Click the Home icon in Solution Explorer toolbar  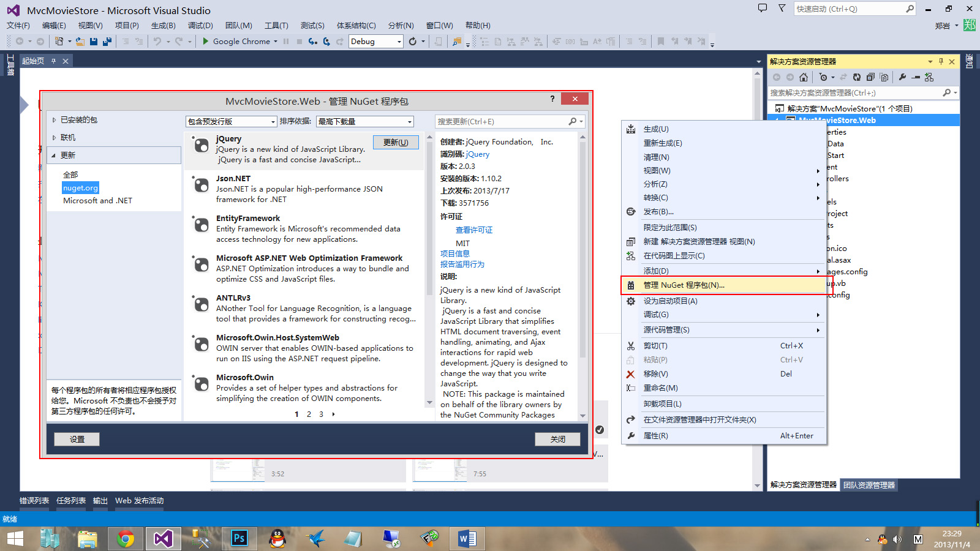pyautogui.click(x=804, y=77)
